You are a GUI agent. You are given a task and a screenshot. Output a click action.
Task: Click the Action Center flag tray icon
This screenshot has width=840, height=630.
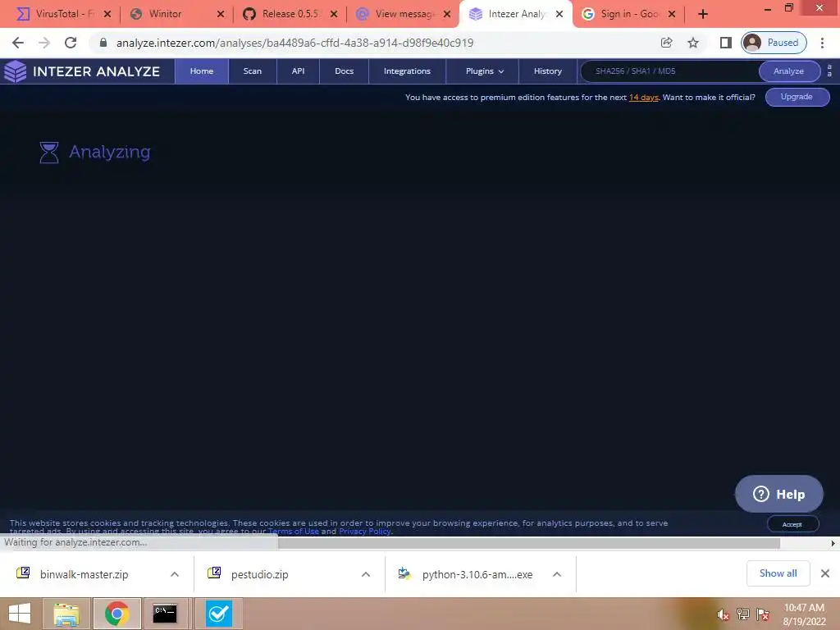coord(763,614)
